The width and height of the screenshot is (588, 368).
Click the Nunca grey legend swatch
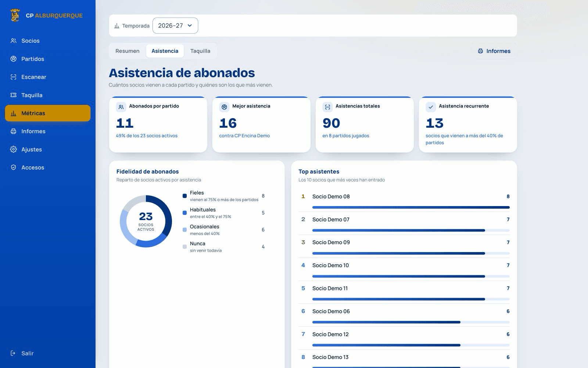coord(184,247)
